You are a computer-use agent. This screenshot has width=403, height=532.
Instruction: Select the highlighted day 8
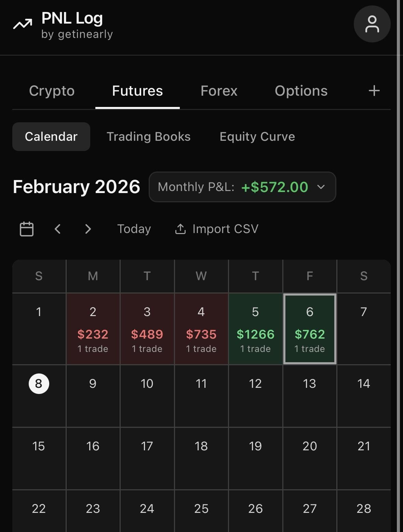(39, 384)
